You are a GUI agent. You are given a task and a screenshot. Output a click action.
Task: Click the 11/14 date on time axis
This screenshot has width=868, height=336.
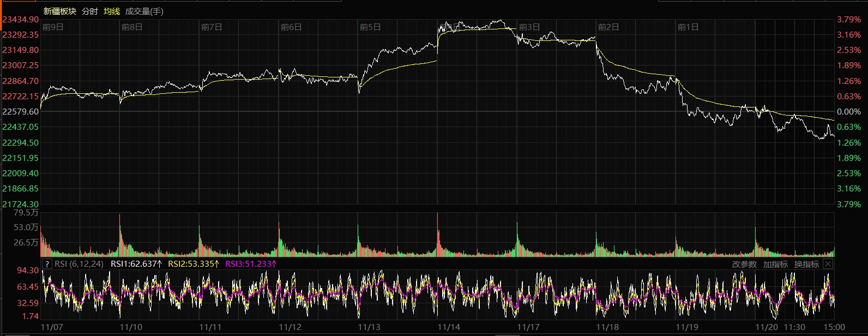click(449, 327)
